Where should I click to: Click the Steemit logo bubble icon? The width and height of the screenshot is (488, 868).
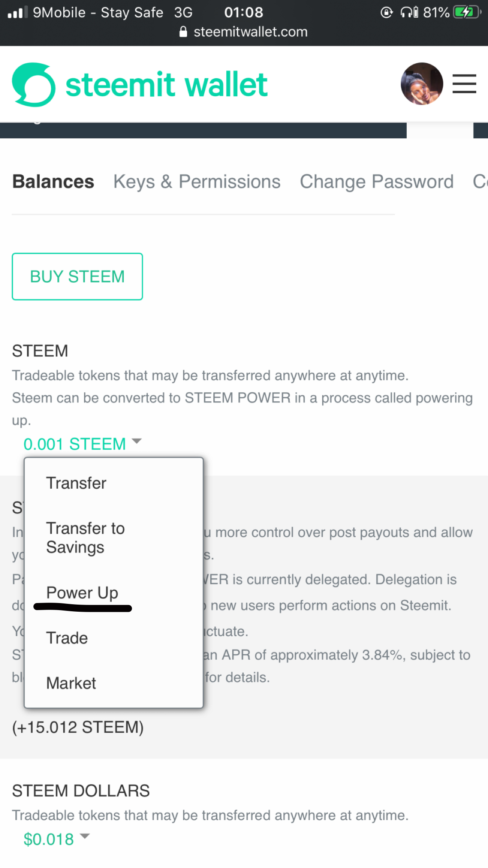(34, 85)
